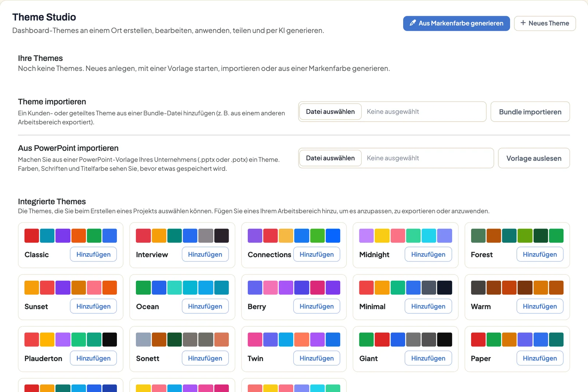Add the Forest theme via Hinzufügen

(x=540, y=254)
